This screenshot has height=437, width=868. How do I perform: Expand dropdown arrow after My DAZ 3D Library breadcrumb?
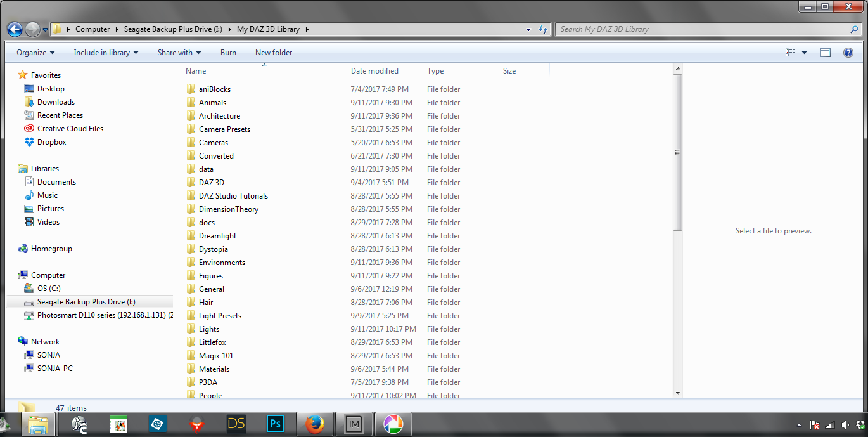pos(307,29)
